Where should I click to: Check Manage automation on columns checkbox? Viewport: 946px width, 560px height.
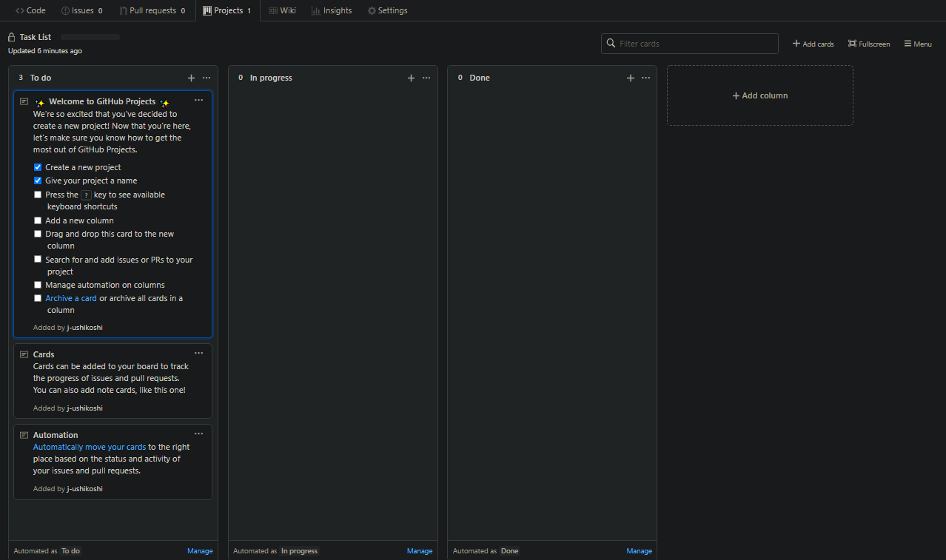(x=38, y=285)
